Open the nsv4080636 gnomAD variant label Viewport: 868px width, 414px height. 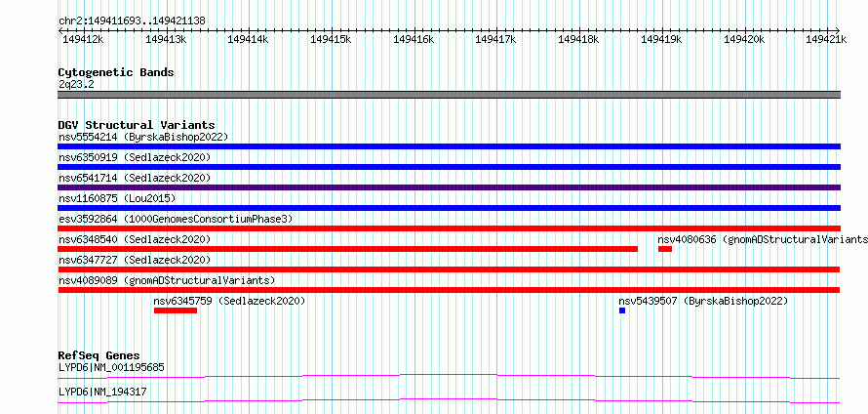pos(763,239)
